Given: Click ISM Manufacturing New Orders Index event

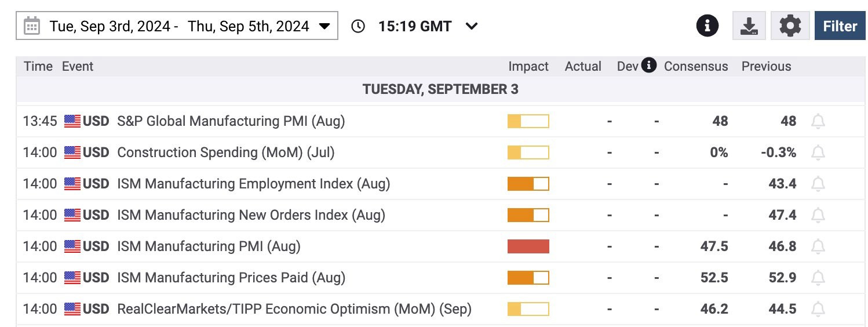Looking at the screenshot, I should click(251, 215).
